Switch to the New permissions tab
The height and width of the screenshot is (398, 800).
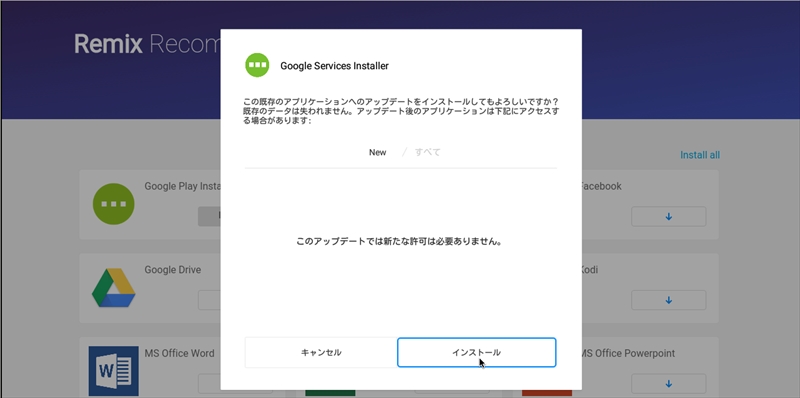378,152
